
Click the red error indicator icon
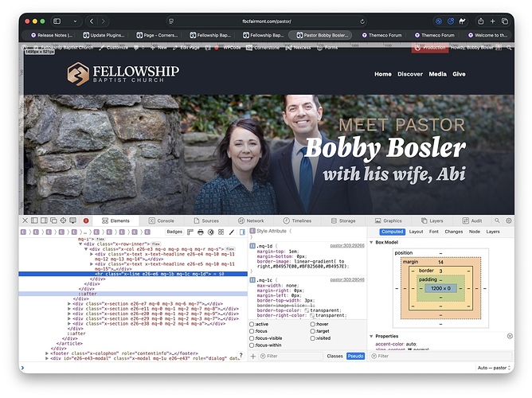[x=86, y=220]
